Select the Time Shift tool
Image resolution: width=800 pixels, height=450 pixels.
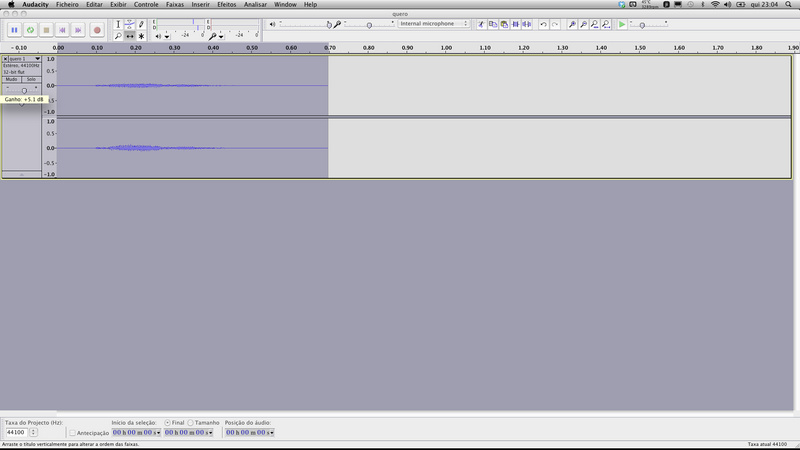pos(129,36)
